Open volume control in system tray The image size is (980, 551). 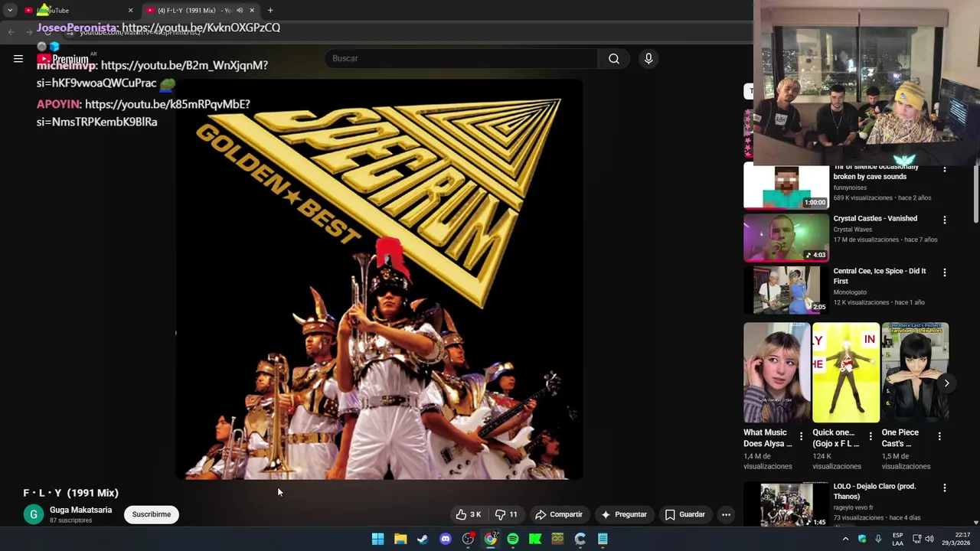point(929,539)
